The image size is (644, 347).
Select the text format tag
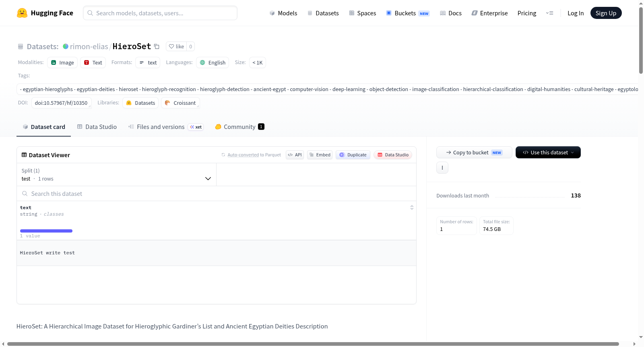click(148, 62)
